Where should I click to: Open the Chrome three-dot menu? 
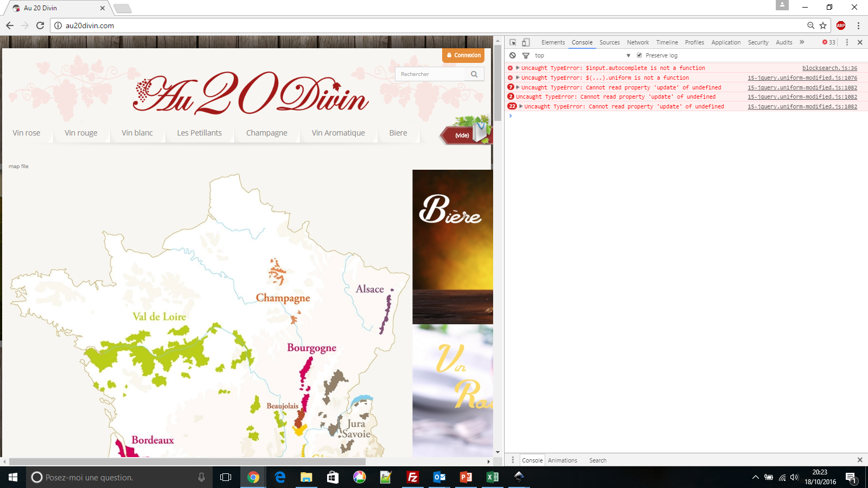pyautogui.click(x=858, y=25)
